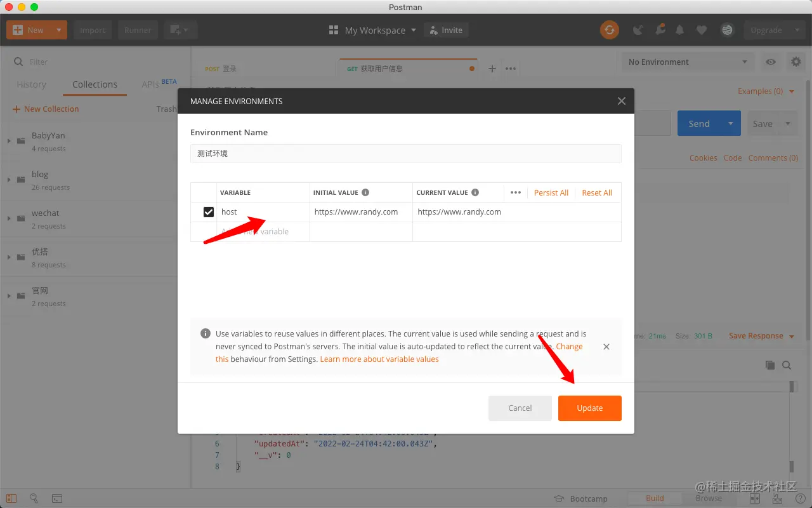The image size is (812, 508).
Task: Click the Environment Name input field
Action: (406, 154)
